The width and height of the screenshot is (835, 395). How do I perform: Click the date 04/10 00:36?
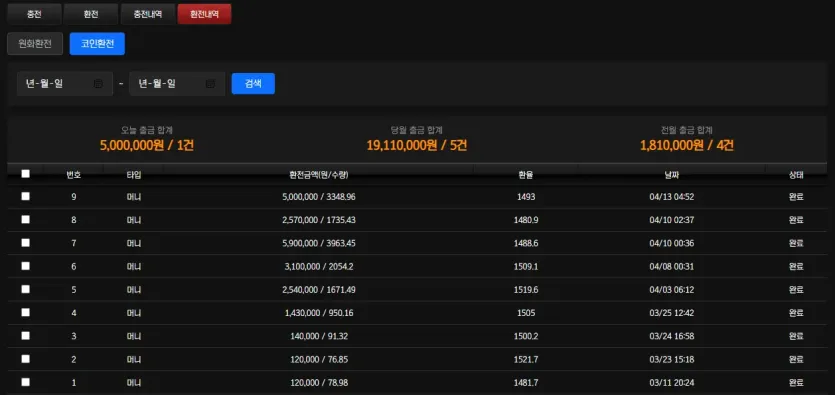(x=672, y=243)
